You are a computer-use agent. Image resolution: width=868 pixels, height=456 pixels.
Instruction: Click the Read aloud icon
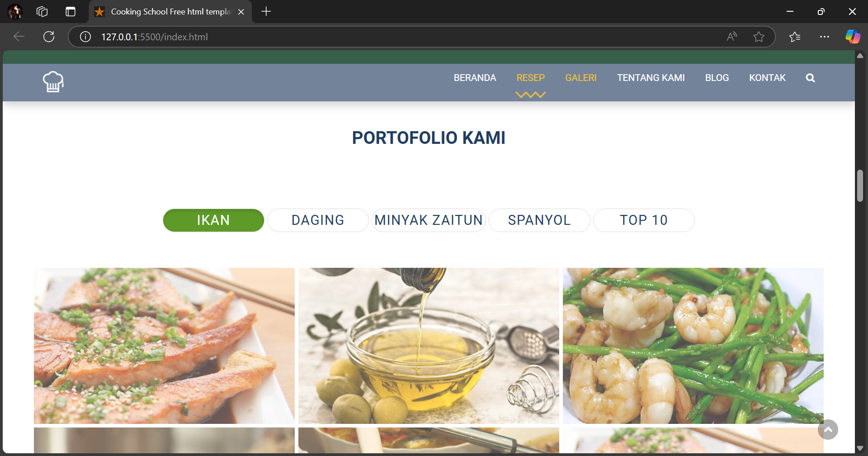[x=732, y=37]
